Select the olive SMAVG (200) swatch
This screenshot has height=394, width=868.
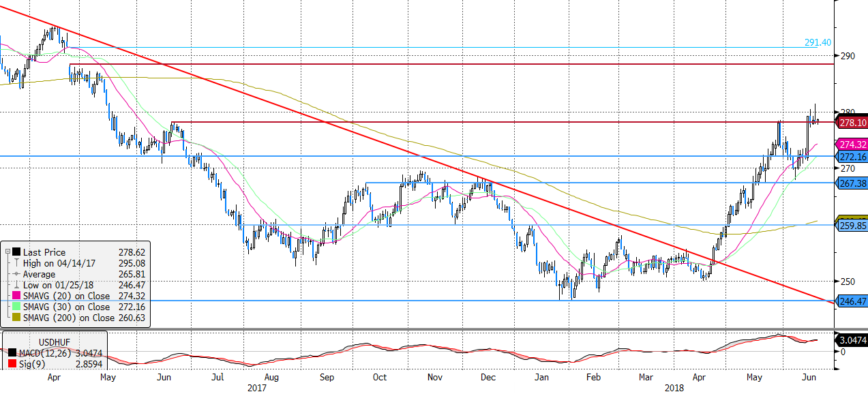tap(16, 318)
